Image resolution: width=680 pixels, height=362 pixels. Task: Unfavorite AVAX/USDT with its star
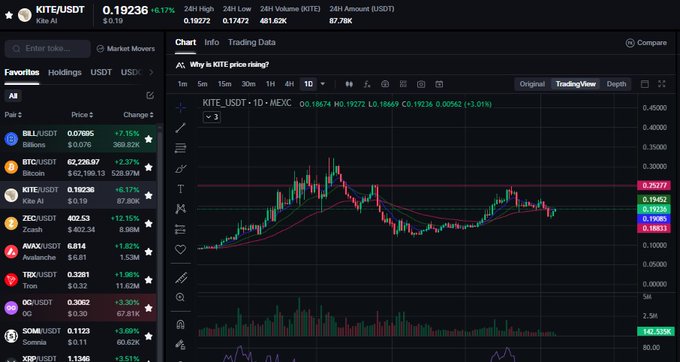point(148,251)
